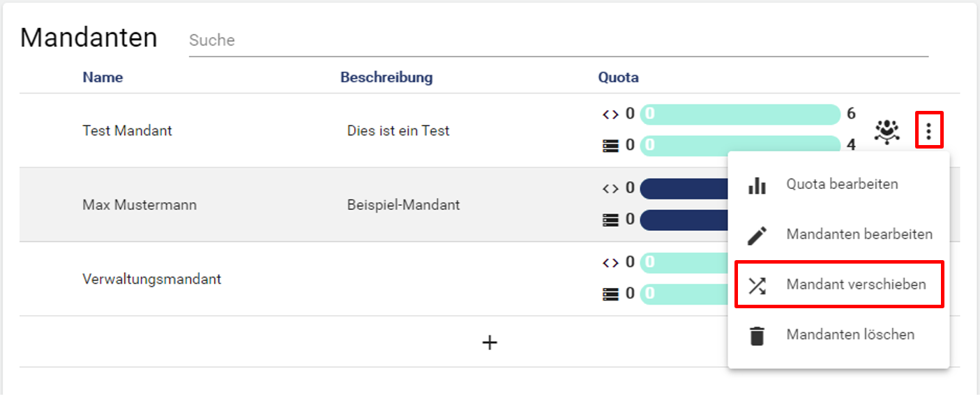Select the Verwaltungsmandant row name
980x401 pixels.
tap(151, 280)
